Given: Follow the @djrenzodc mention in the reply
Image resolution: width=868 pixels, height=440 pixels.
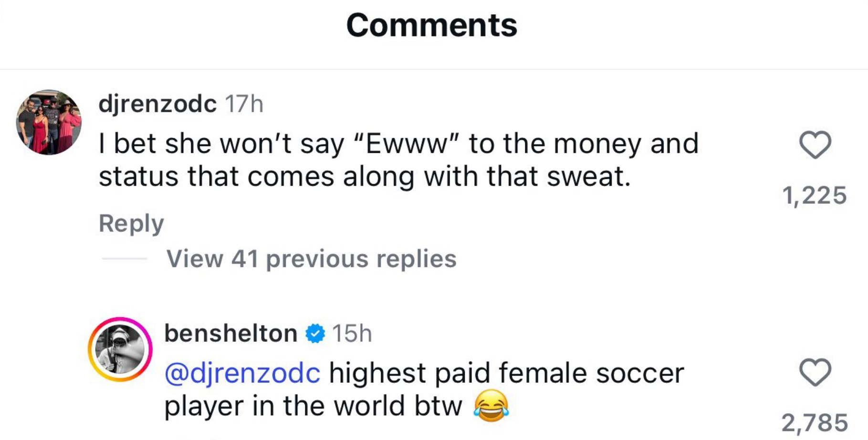Looking at the screenshot, I should pyautogui.click(x=242, y=373).
